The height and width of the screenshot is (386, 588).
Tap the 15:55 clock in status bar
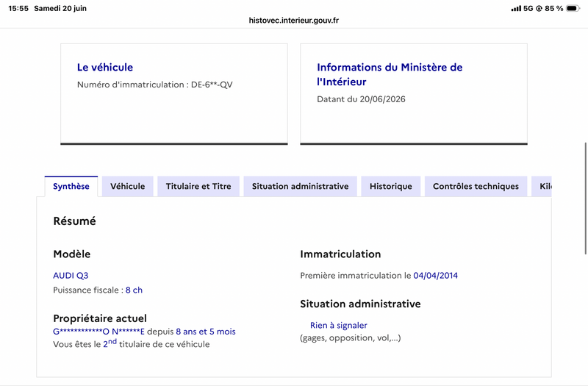coord(18,8)
